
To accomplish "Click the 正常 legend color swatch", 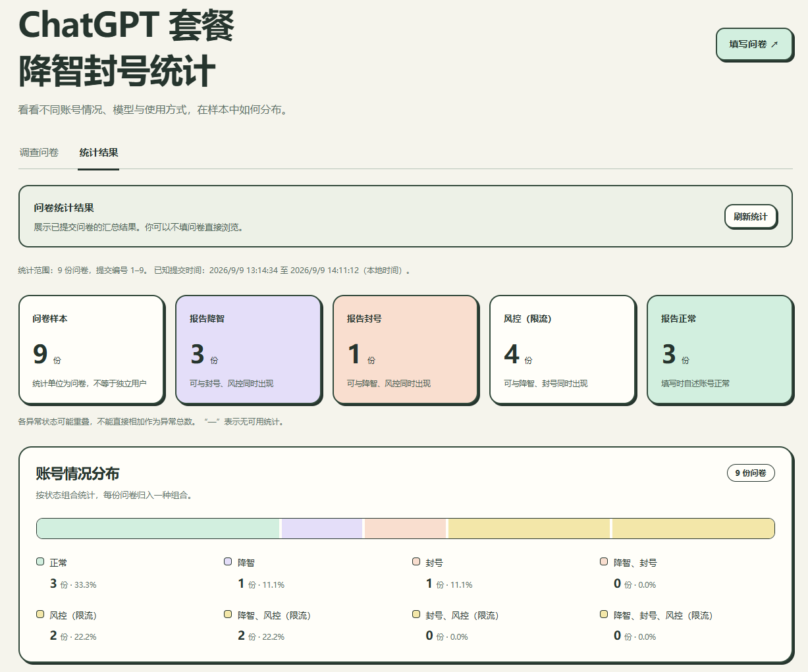I will click(x=40, y=562).
